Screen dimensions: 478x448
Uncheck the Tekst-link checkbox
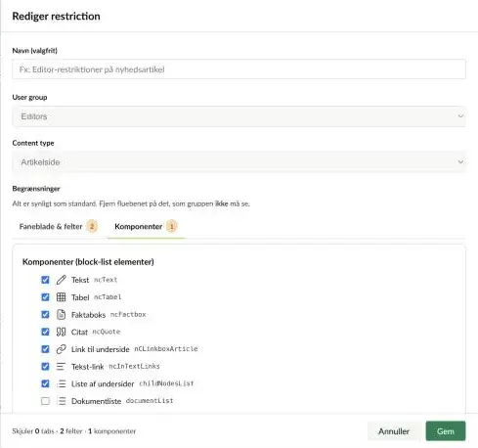click(x=45, y=367)
